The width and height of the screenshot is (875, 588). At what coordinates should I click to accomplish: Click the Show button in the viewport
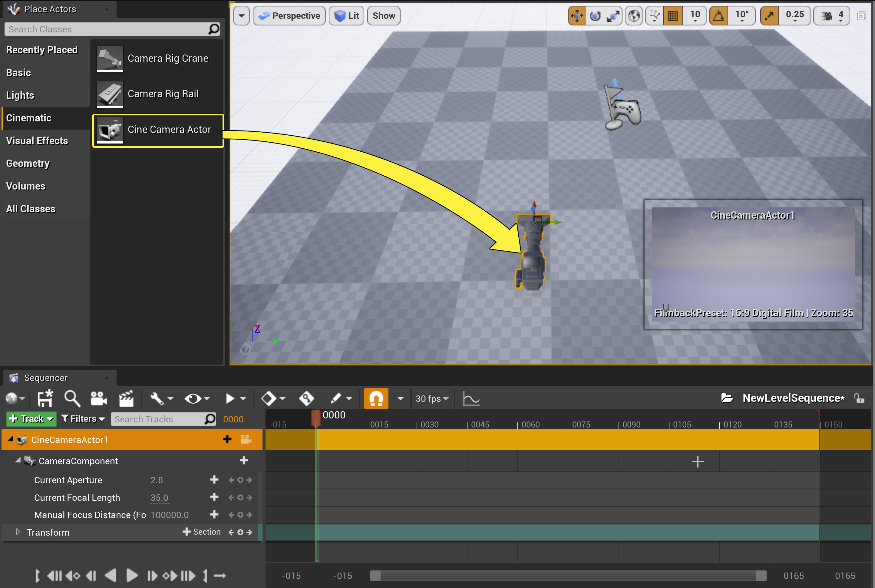384,15
